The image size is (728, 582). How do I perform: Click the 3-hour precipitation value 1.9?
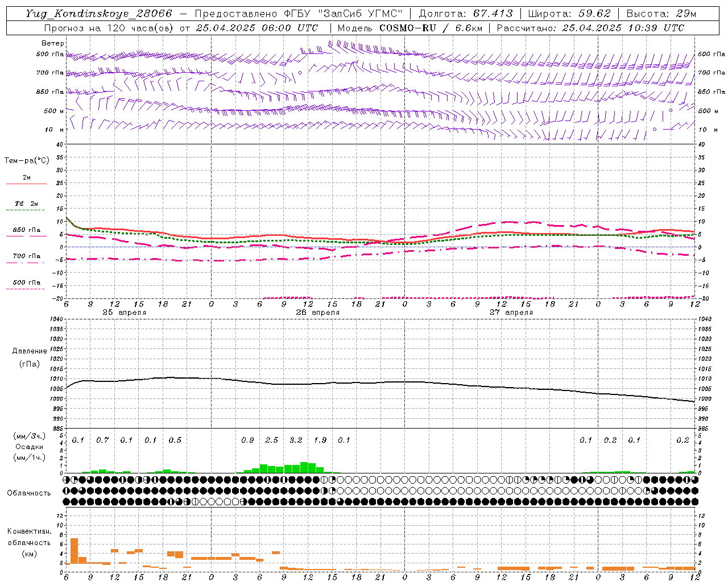[320, 440]
